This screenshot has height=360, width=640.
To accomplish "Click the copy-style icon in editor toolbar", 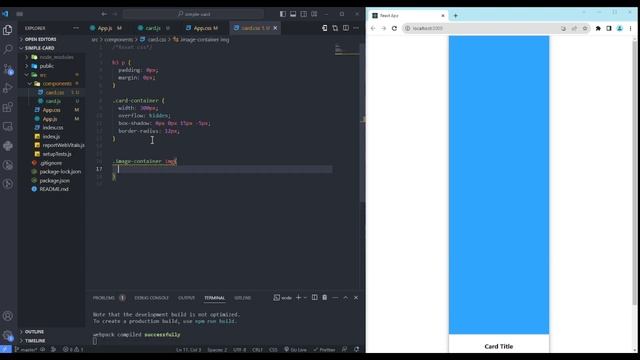I will (335, 28).
